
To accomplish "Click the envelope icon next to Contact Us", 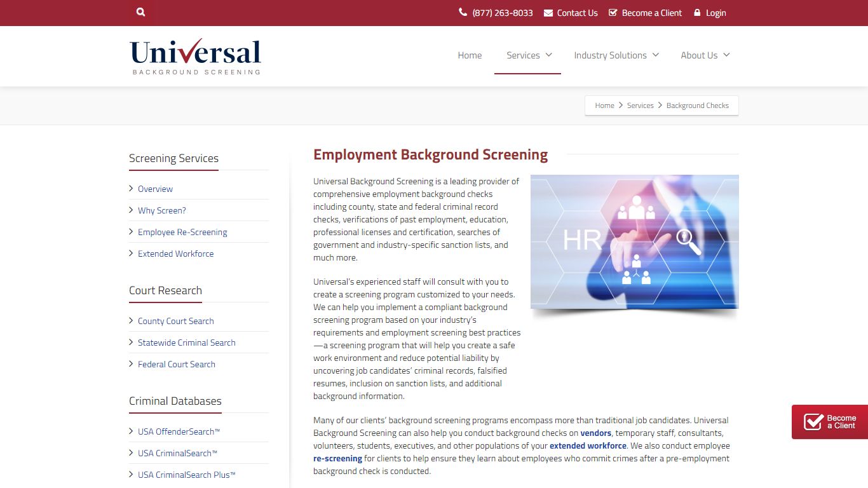I will [x=548, y=13].
